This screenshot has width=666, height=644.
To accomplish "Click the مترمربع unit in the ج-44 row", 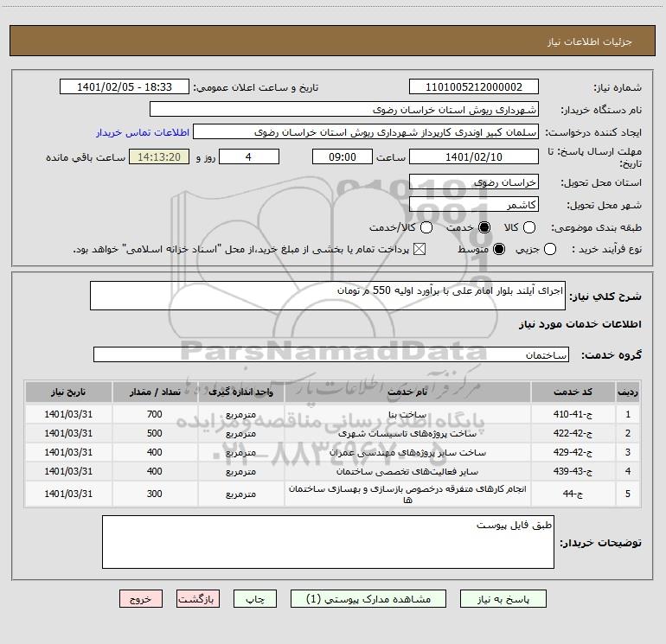I will 240,494.
